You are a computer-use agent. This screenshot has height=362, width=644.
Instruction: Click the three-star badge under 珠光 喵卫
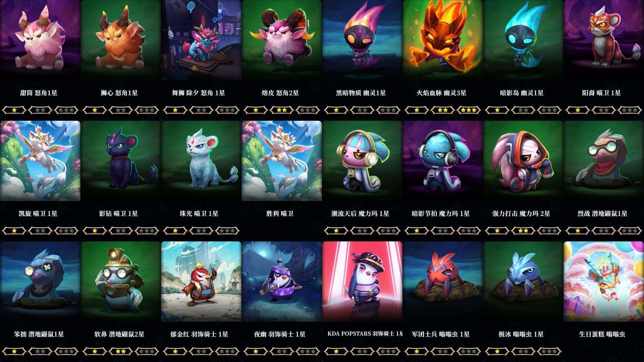[227, 231]
